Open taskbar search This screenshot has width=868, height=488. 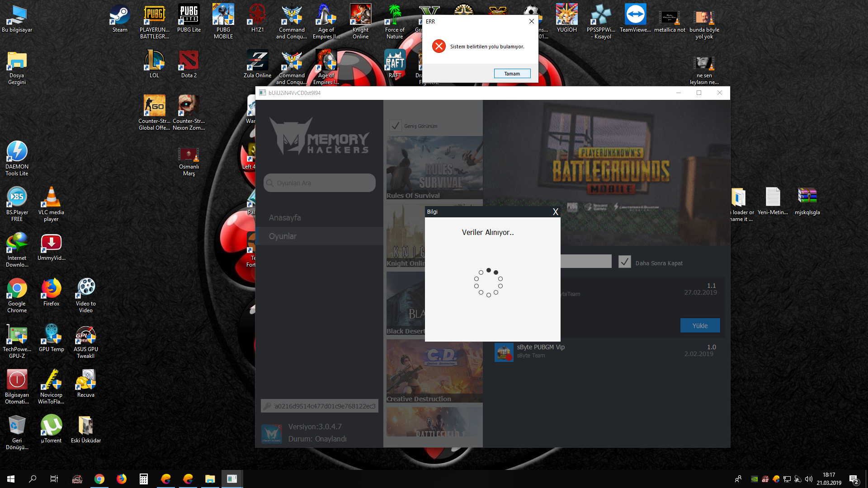click(x=33, y=479)
